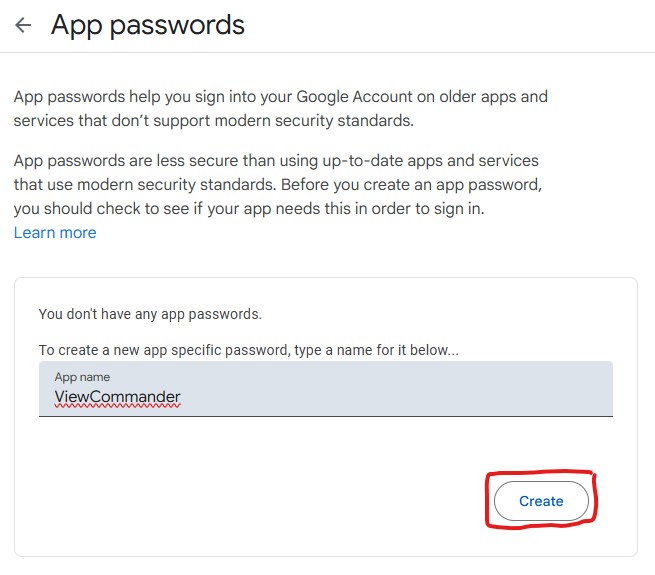The height and width of the screenshot is (575, 655).
Task: Open the Learn more link
Action: (x=55, y=233)
